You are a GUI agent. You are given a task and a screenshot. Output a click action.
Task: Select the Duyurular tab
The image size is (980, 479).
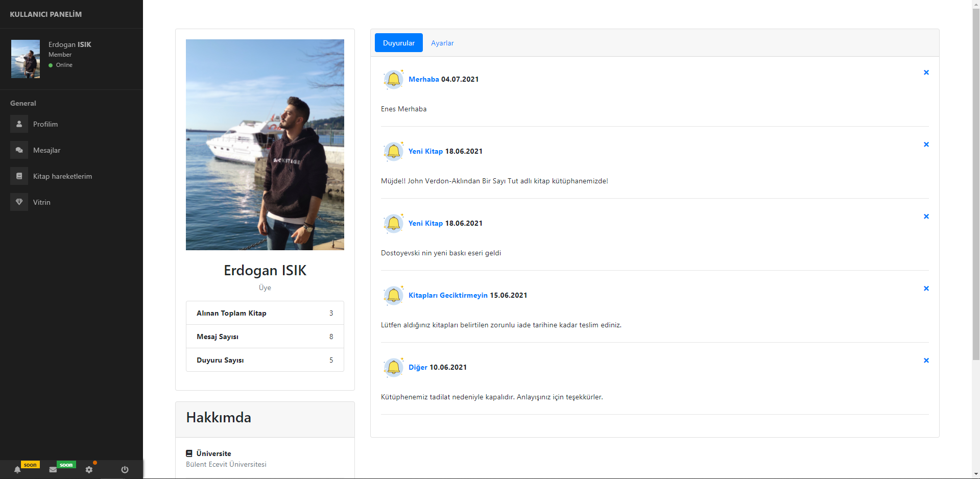click(x=398, y=43)
